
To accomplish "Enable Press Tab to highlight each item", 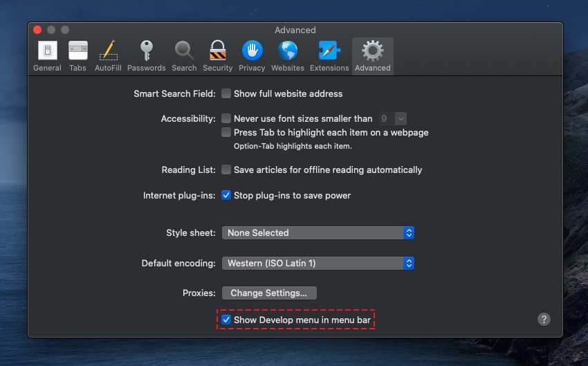I will pos(226,132).
